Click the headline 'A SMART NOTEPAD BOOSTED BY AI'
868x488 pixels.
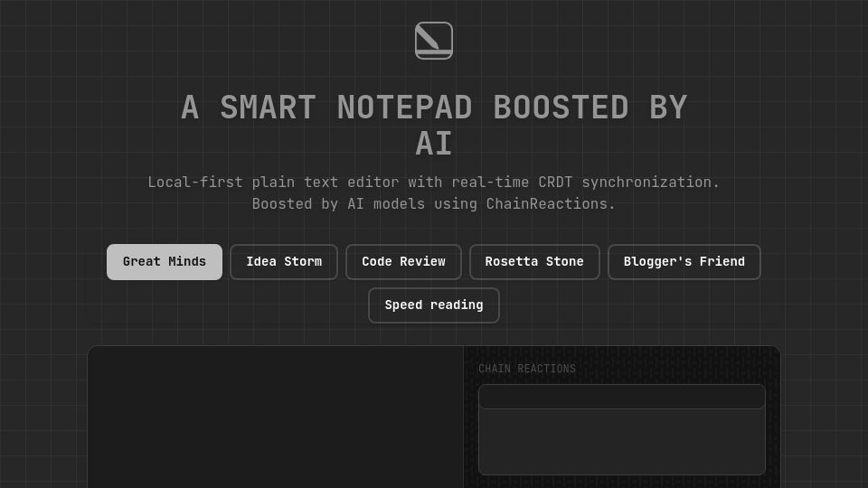pos(434,125)
